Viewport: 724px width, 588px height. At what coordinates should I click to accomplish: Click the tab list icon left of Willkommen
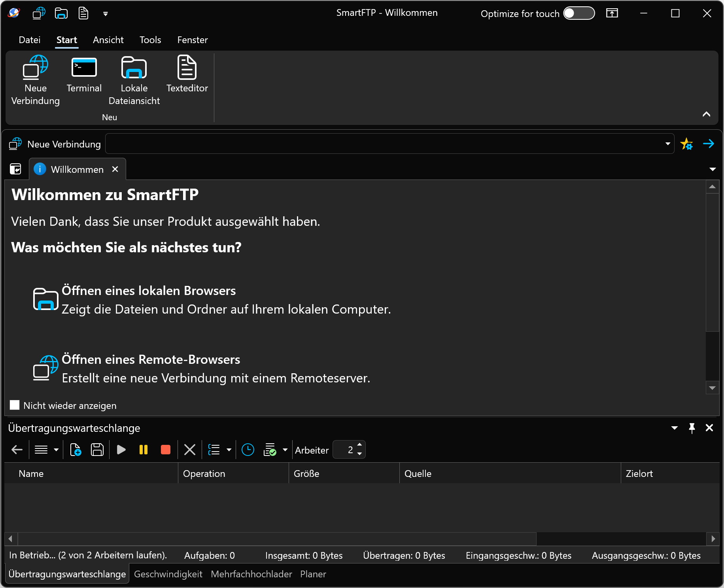15,169
